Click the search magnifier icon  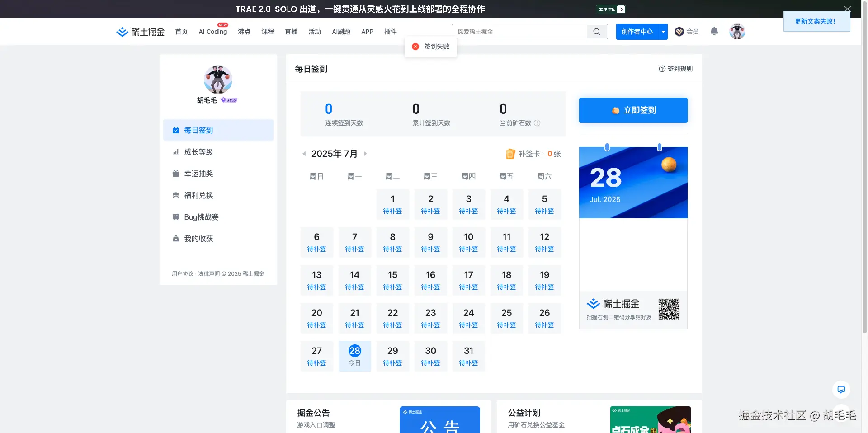(x=596, y=32)
